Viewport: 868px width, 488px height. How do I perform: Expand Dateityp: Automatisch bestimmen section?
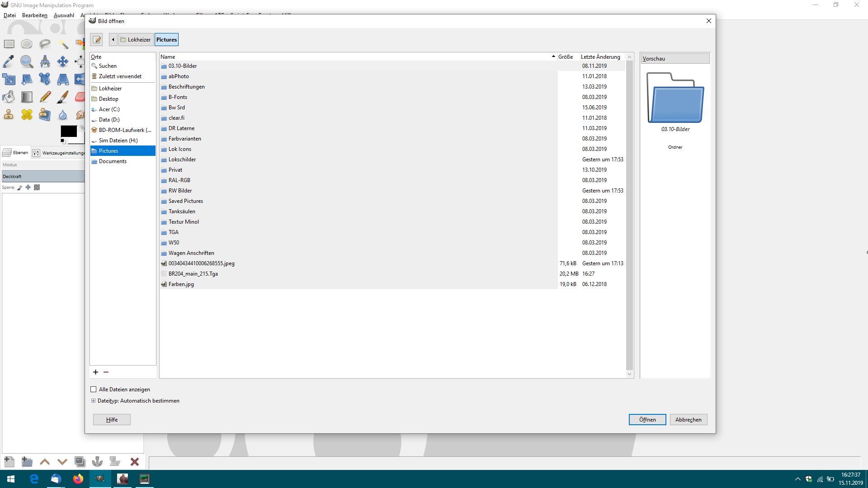click(94, 401)
